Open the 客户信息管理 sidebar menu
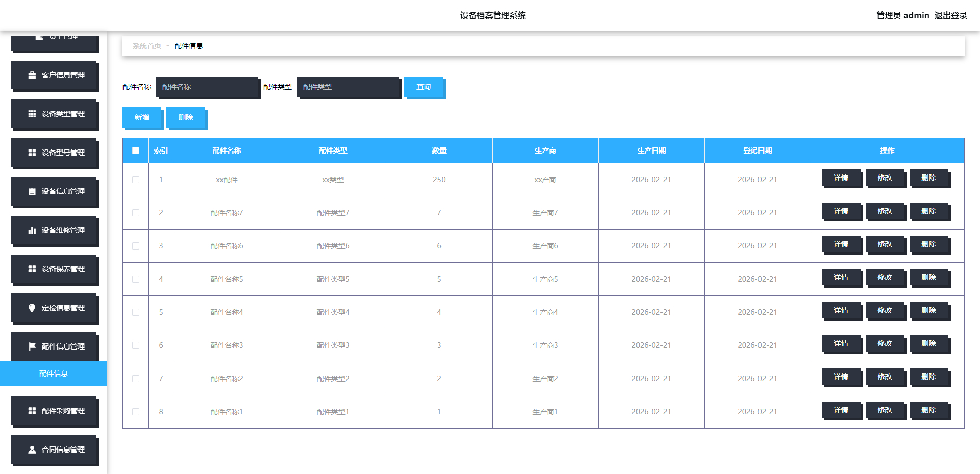Screen dimensions: 980x474 click(55, 76)
